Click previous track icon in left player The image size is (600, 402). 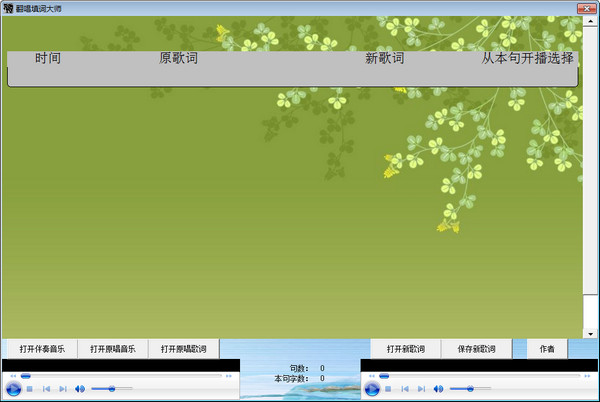click(x=46, y=388)
